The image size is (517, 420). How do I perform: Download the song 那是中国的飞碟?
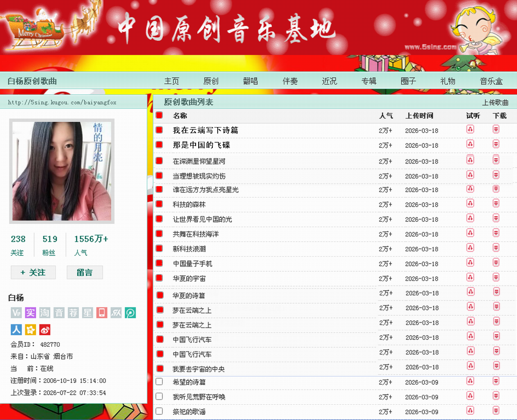[x=496, y=144]
